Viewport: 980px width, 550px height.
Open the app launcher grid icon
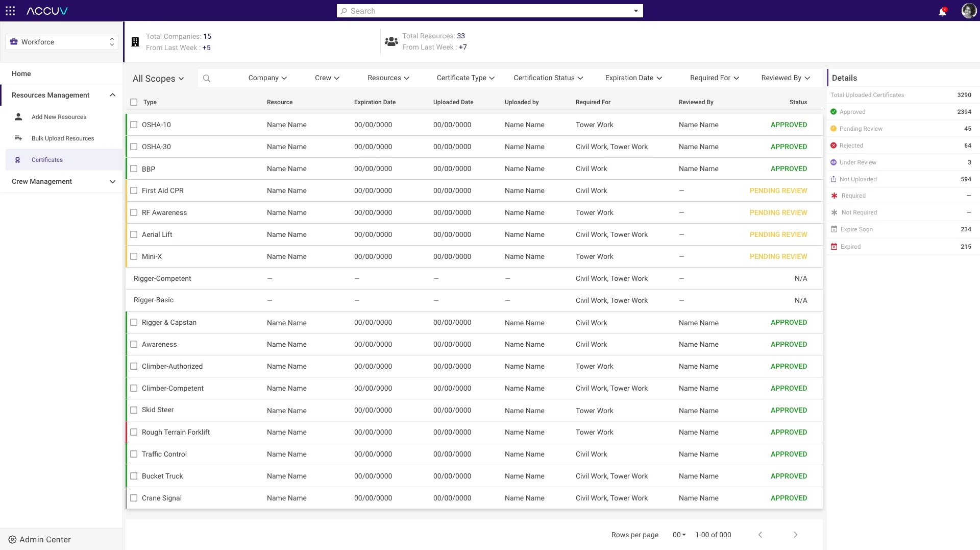tap(10, 11)
